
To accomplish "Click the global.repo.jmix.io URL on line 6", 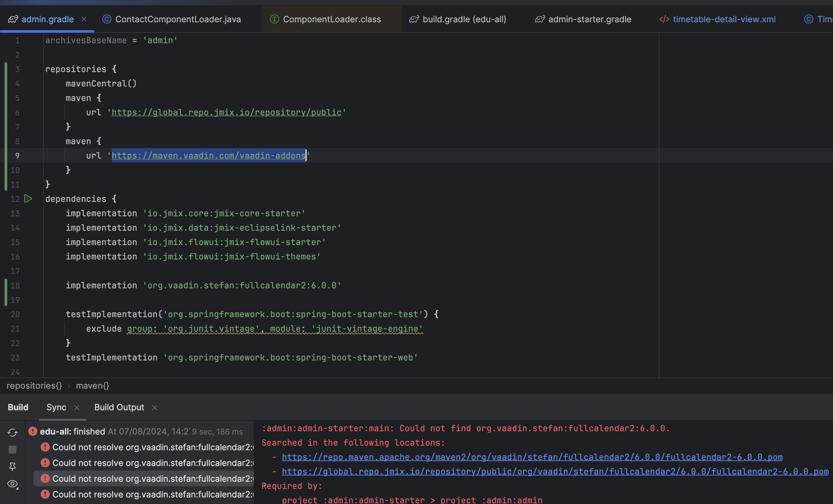I will click(x=226, y=112).
